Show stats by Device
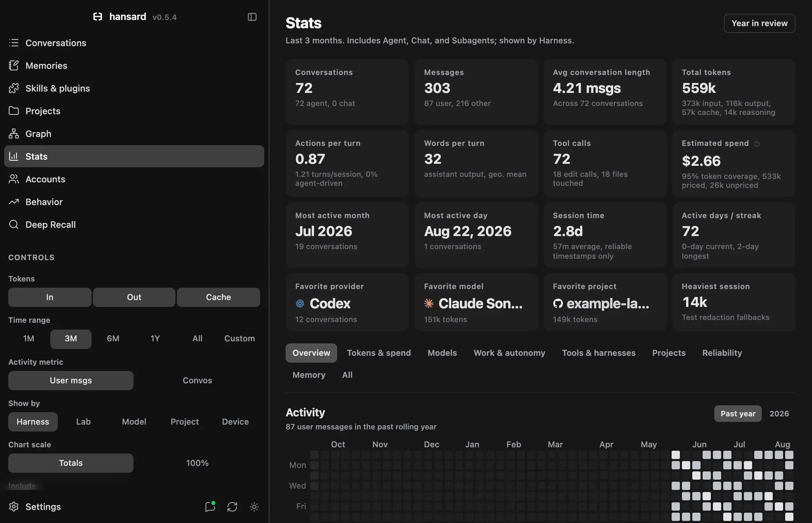Screen dimensions: 812x523 tap(235, 422)
